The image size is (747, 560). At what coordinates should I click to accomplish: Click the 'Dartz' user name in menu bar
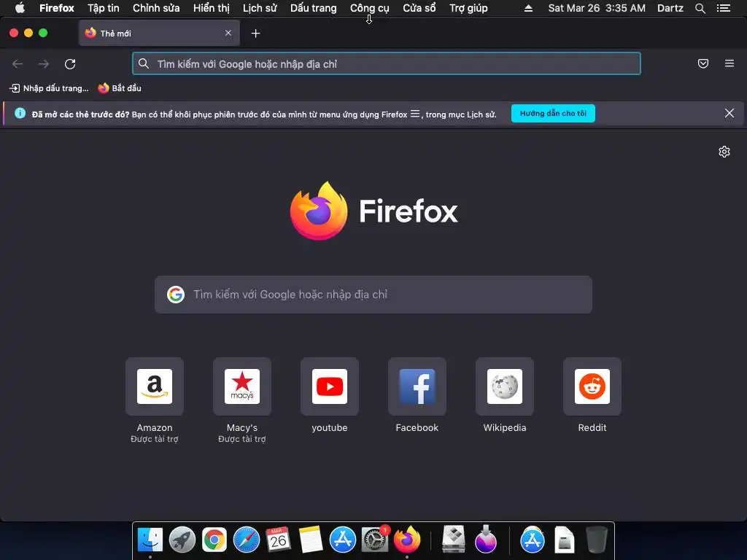(x=670, y=8)
